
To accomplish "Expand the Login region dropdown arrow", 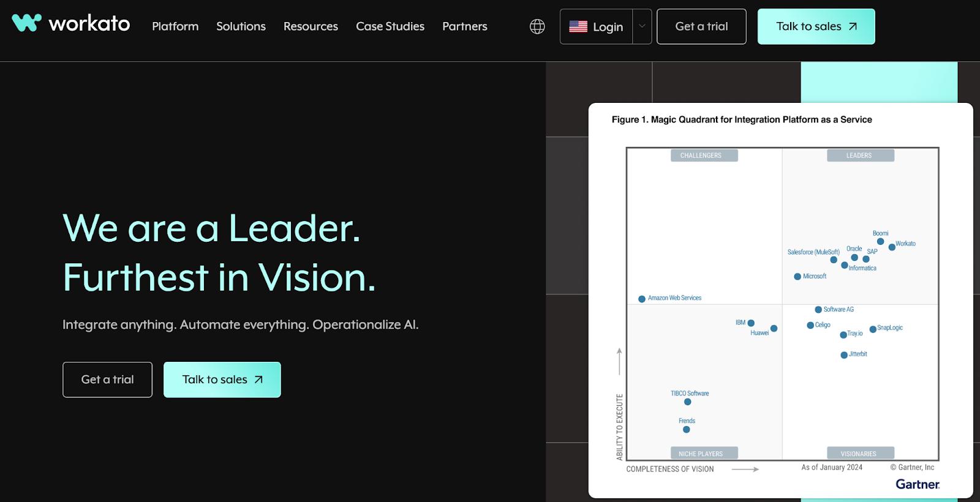I will point(642,26).
